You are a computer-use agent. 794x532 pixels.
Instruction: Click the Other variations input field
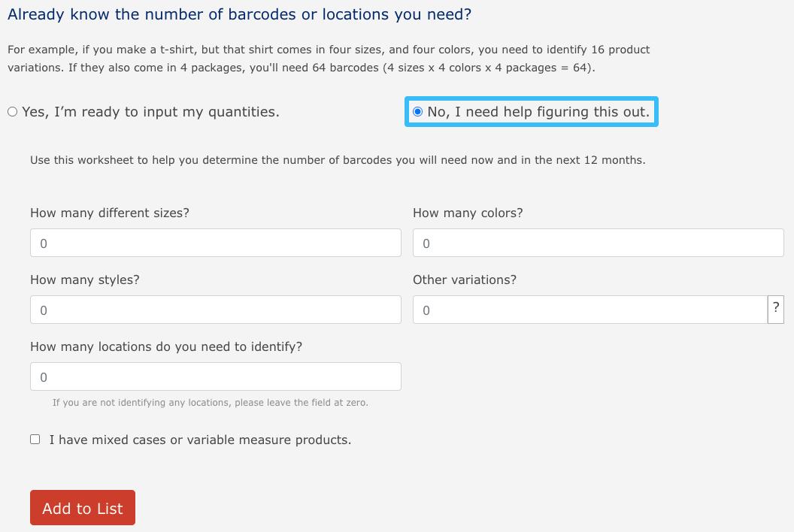tap(589, 309)
